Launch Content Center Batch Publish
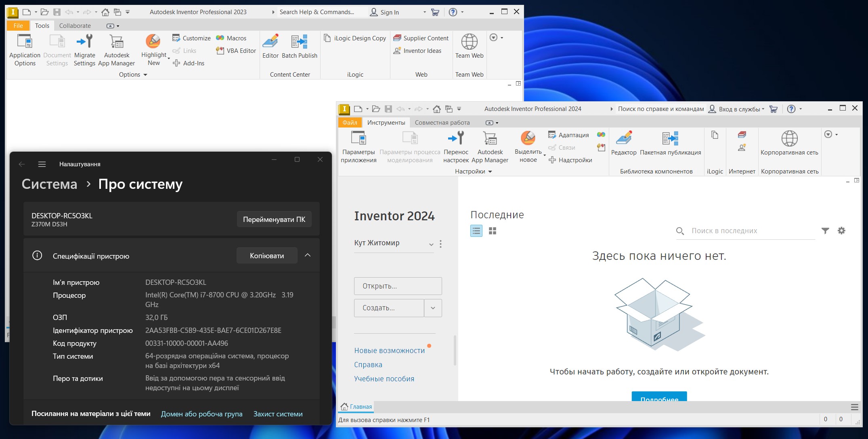This screenshot has height=439, width=868. (300, 47)
